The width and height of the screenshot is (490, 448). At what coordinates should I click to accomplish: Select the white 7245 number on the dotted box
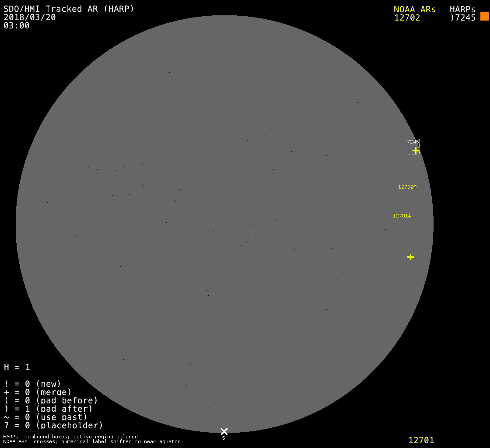coord(413,142)
